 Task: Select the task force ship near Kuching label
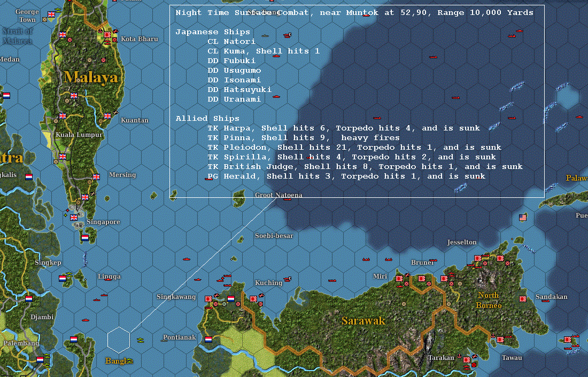tap(287, 279)
